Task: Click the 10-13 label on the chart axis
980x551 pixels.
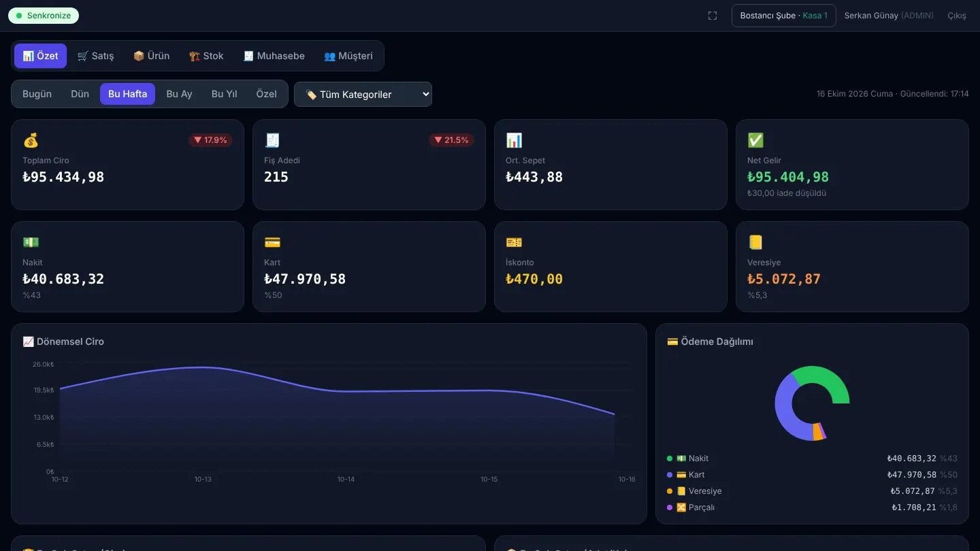Action: click(x=203, y=480)
